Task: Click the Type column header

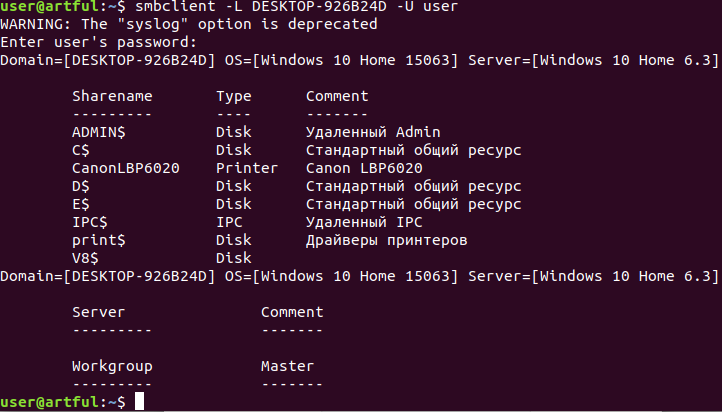Action: click(233, 97)
